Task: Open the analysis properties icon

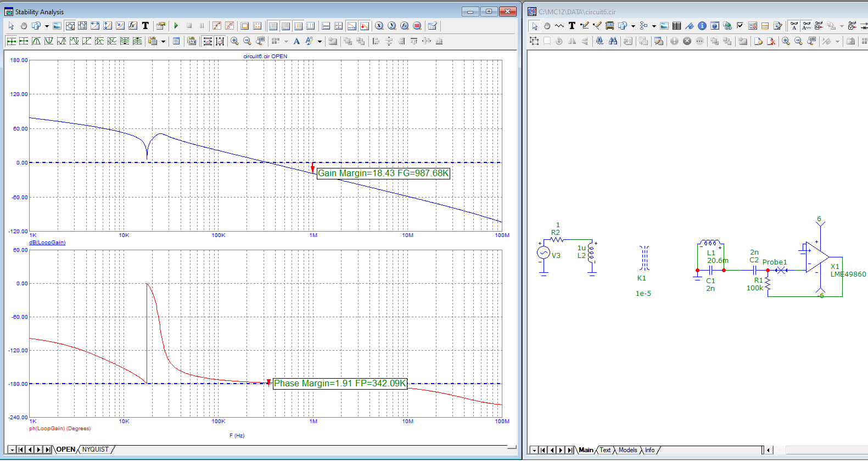Action: tap(161, 26)
